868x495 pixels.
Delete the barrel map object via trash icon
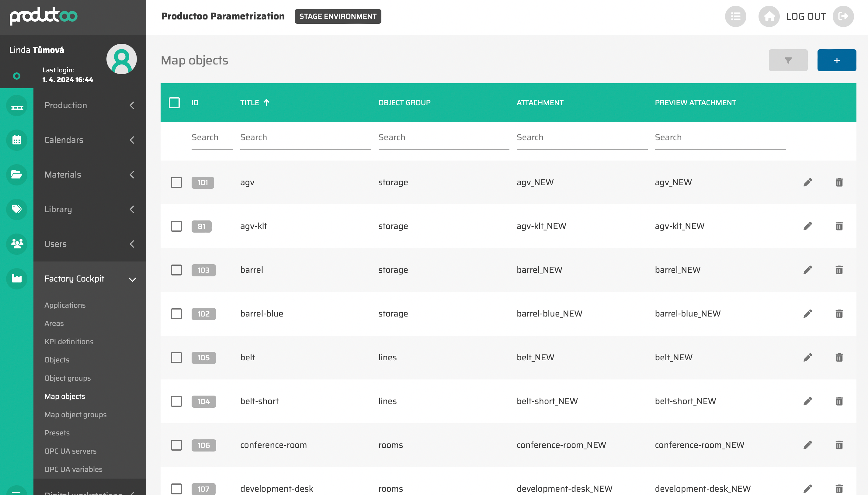839,270
